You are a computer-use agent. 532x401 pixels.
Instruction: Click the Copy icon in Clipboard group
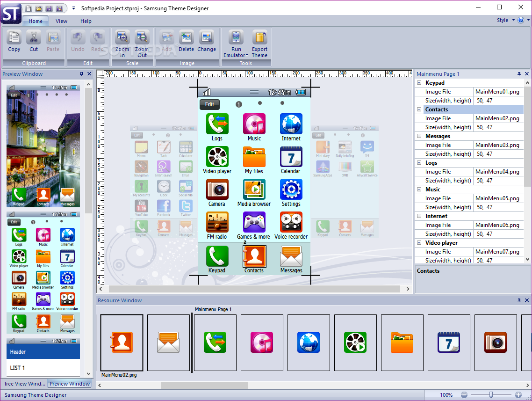pyautogui.click(x=14, y=37)
